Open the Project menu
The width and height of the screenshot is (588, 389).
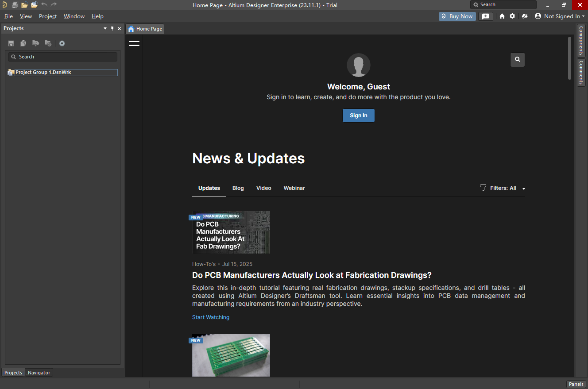[x=48, y=16]
